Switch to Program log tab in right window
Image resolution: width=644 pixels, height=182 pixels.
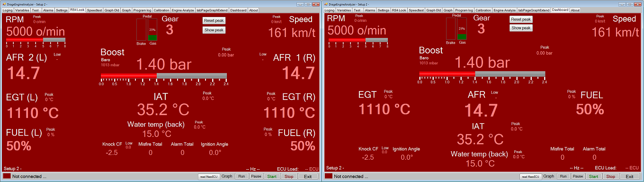(464, 10)
